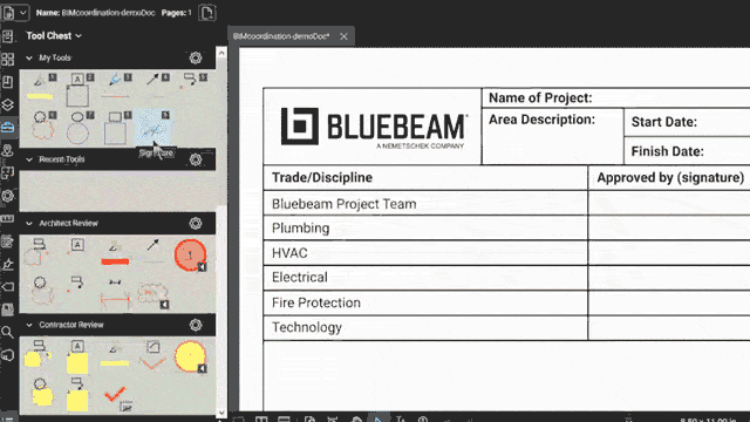
Task: Open the Signatures panel pen icon in sidebar
Action: [x=8, y=264]
